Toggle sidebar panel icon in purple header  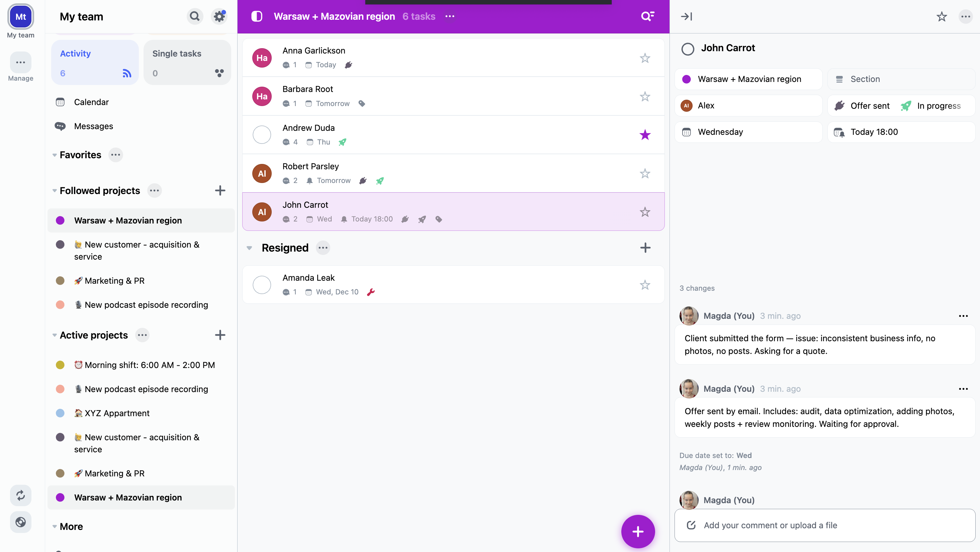[x=257, y=16]
